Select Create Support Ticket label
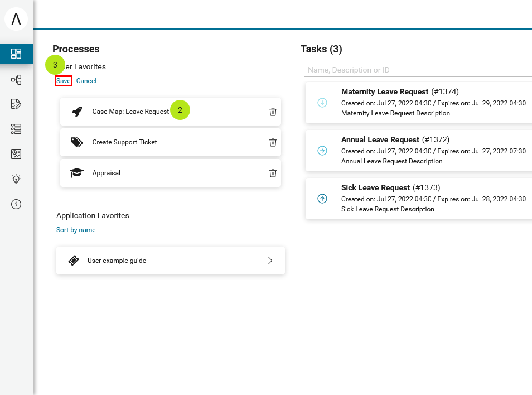The image size is (532, 395). tap(124, 142)
